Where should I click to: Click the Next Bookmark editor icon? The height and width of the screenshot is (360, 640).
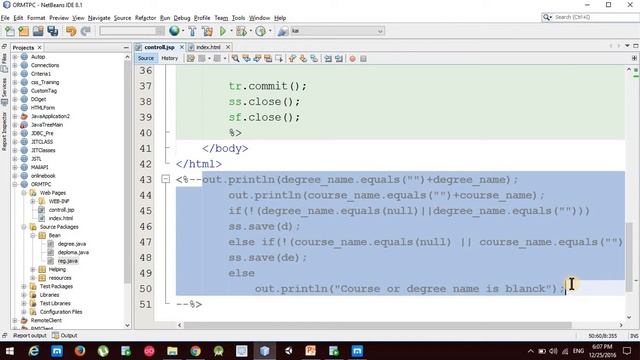click(x=303, y=59)
